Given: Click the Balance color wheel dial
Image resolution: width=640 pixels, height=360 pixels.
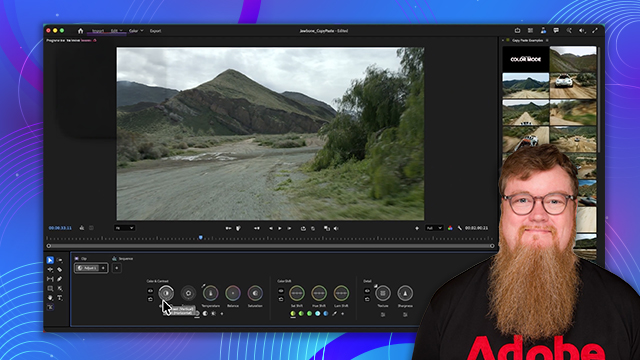Looking at the screenshot, I should 233,293.
